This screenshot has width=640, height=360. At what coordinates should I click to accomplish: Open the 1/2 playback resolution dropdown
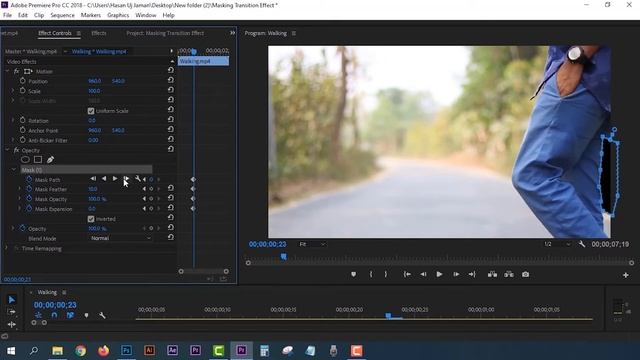(x=557, y=244)
